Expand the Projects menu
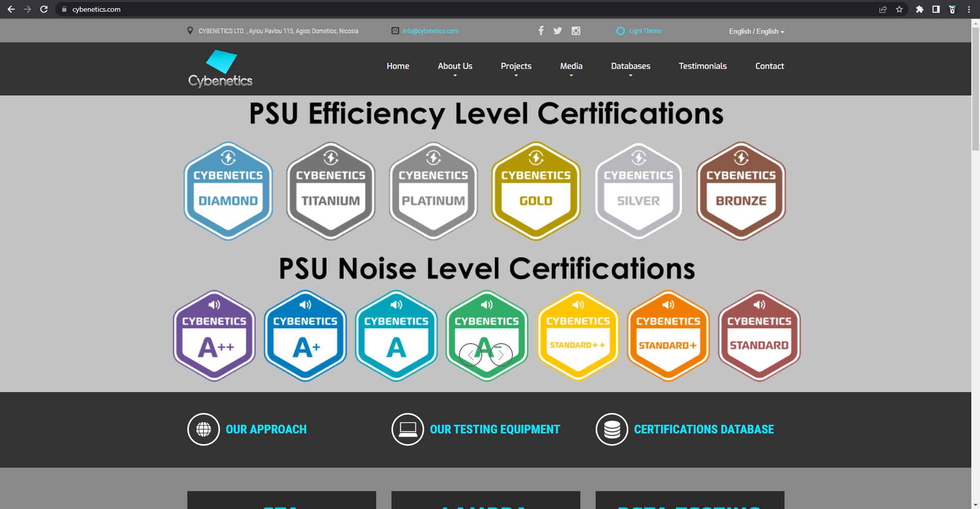Image resolution: width=980 pixels, height=509 pixels. click(x=516, y=67)
